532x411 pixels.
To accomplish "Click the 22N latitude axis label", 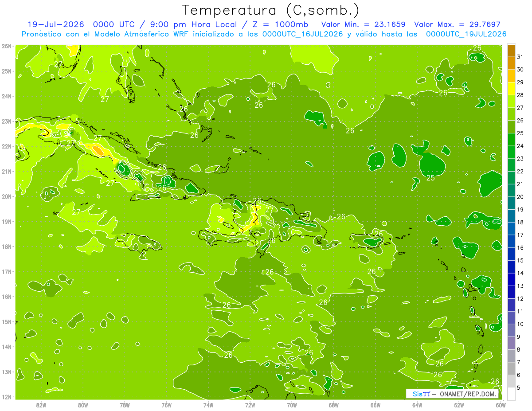I will [x=7, y=146].
